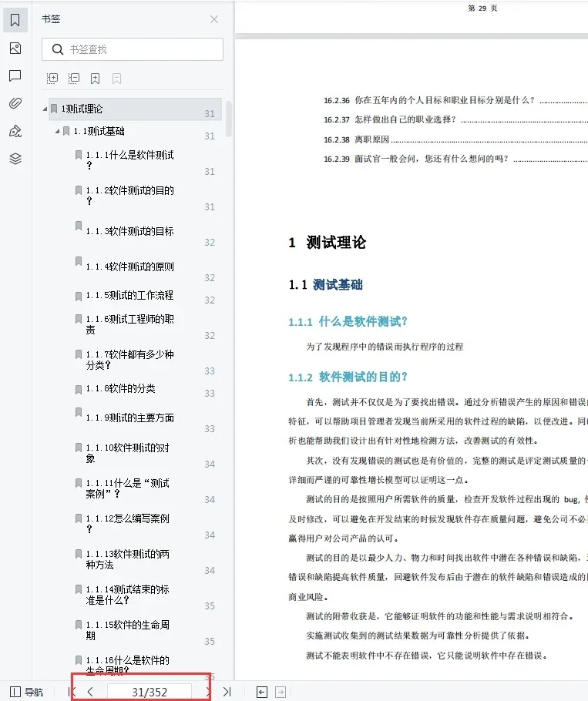Collapse the 1.1测试基础 tree node
This screenshot has width=588, height=701.
[57, 131]
